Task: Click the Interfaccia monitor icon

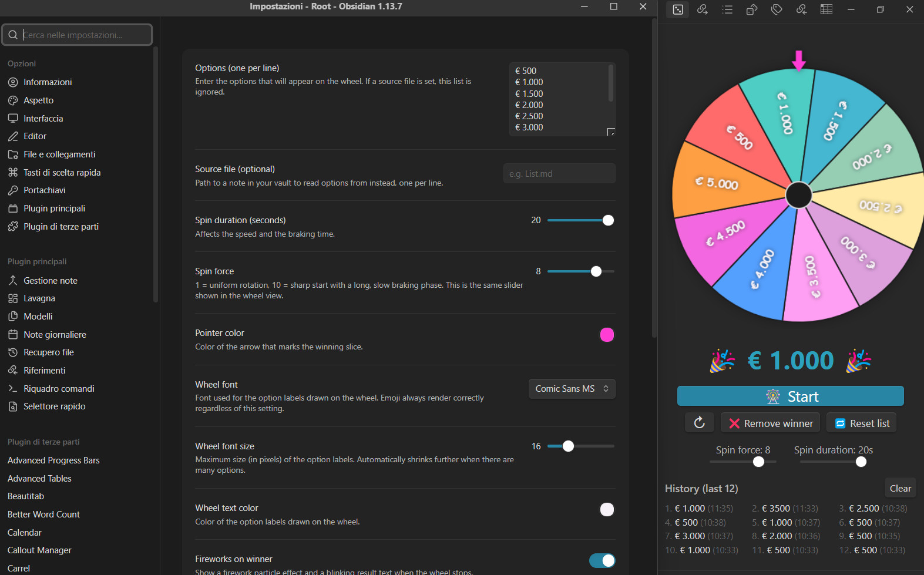Action: pos(13,118)
